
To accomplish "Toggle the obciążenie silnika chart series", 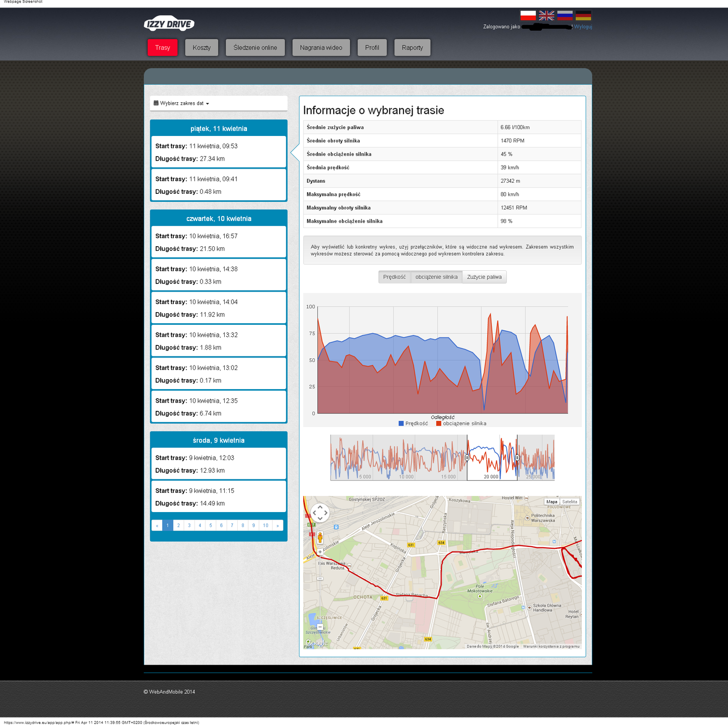I will coord(436,277).
